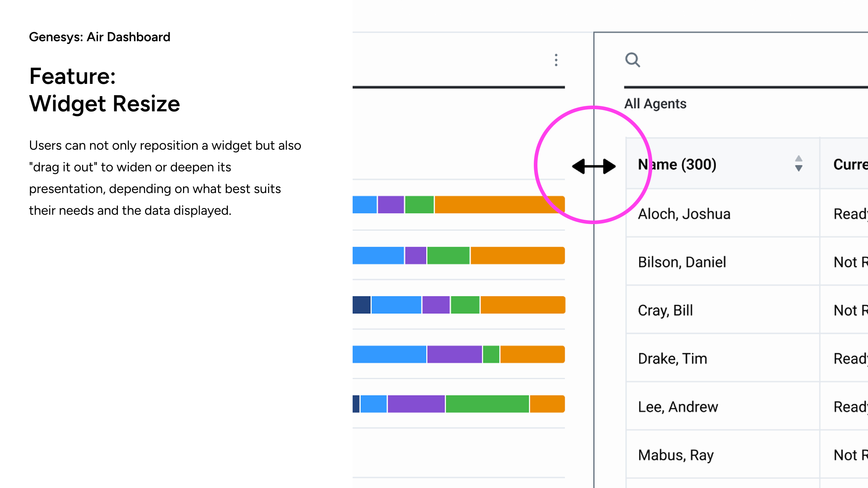
Task: Select the All Agents label
Action: point(655,104)
